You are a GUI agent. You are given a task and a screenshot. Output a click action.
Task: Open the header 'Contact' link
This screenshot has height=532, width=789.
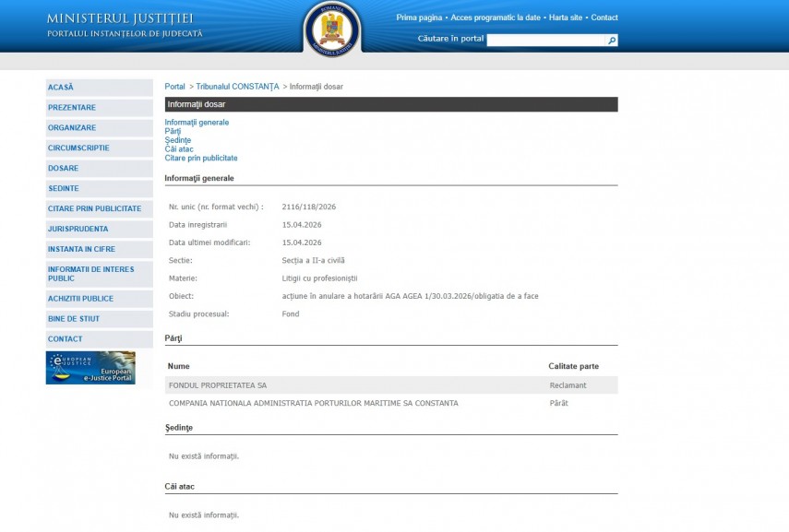pyautogui.click(x=604, y=18)
